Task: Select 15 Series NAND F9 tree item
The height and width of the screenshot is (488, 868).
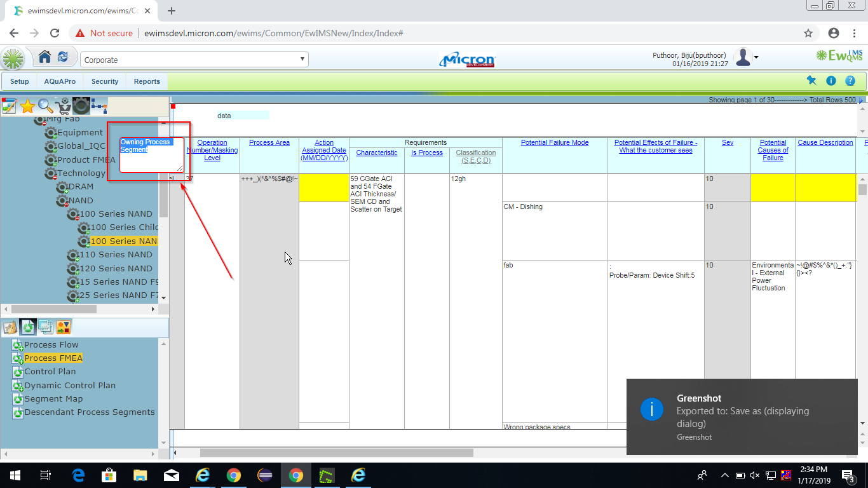Action: (119, 281)
